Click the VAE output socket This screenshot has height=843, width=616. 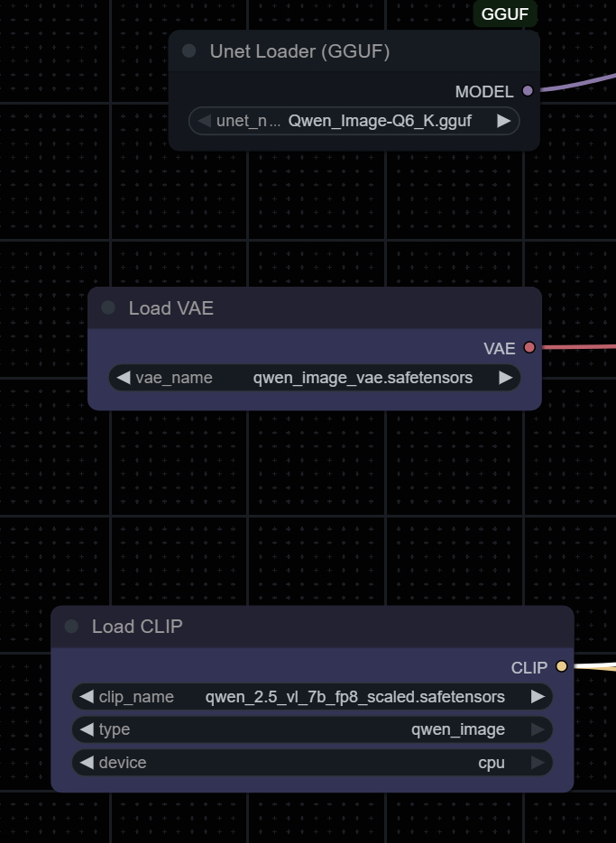tap(529, 347)
